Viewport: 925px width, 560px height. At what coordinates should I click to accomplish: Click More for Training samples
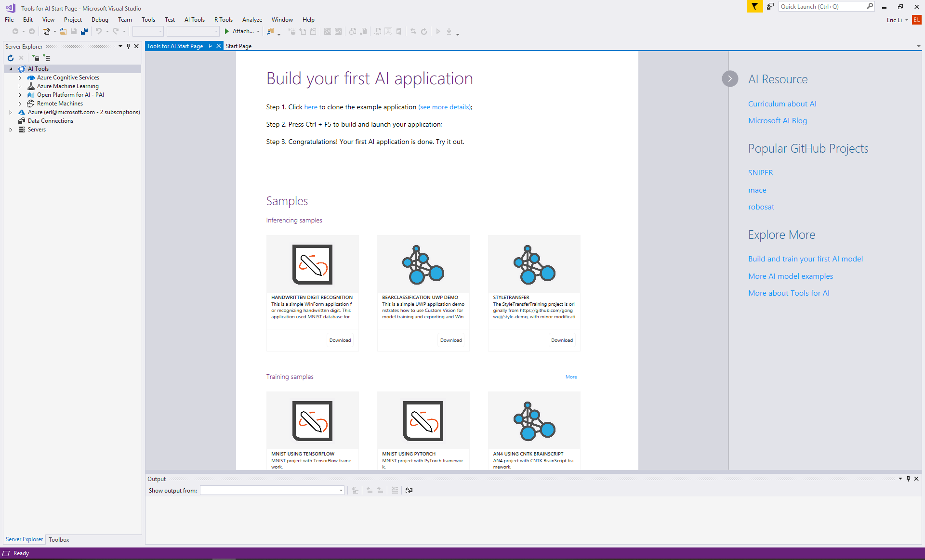click(x=571, y=377)
